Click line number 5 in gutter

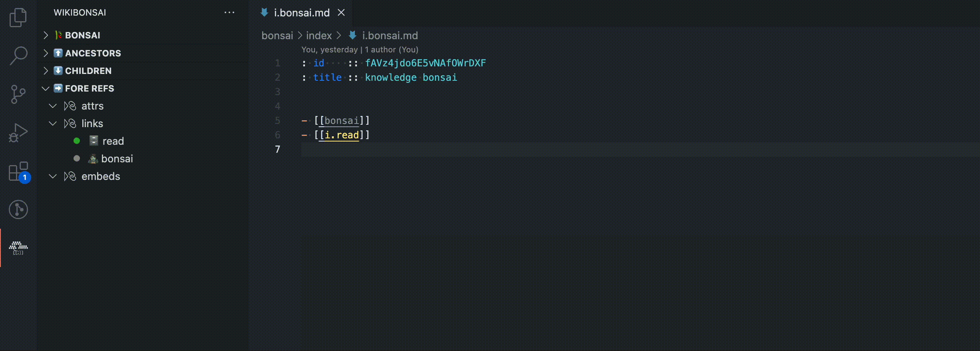pos(277,121)
